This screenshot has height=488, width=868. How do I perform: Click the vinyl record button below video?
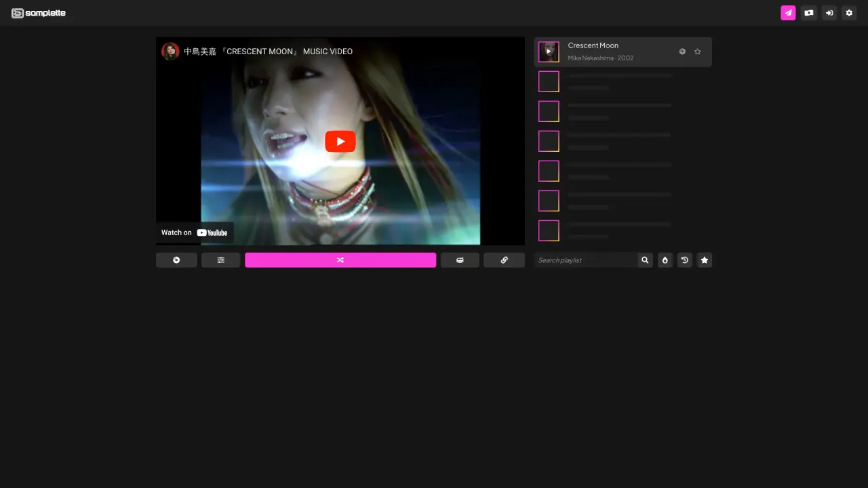point(176,260)
